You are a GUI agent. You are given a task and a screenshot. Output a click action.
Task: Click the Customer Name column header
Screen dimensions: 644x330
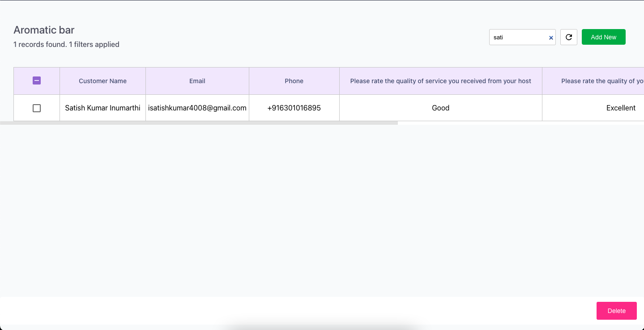(x=102, y=81)
